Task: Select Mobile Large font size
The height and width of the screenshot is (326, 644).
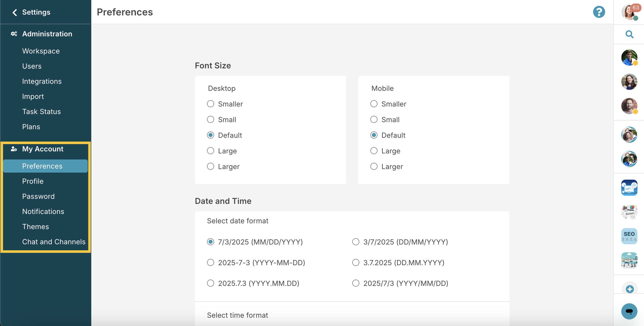Action: pos(374,151)
